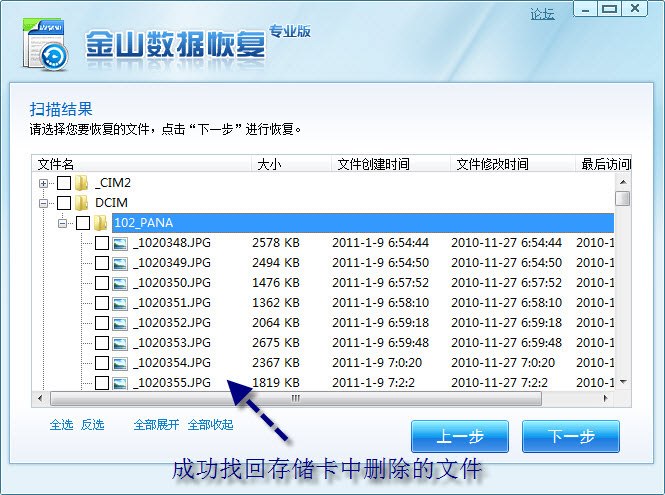Open the 论坛 forum link

pyautogui.click(x=542, y=14)
